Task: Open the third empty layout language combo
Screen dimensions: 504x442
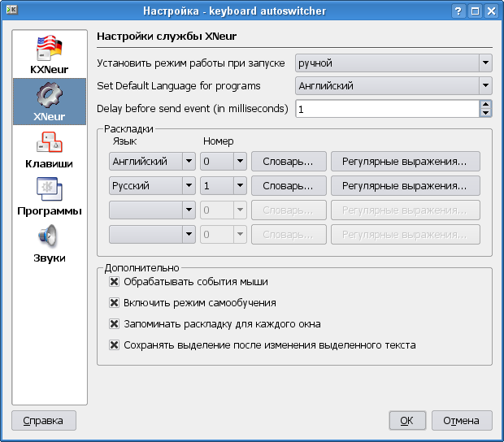Action: 152,210
